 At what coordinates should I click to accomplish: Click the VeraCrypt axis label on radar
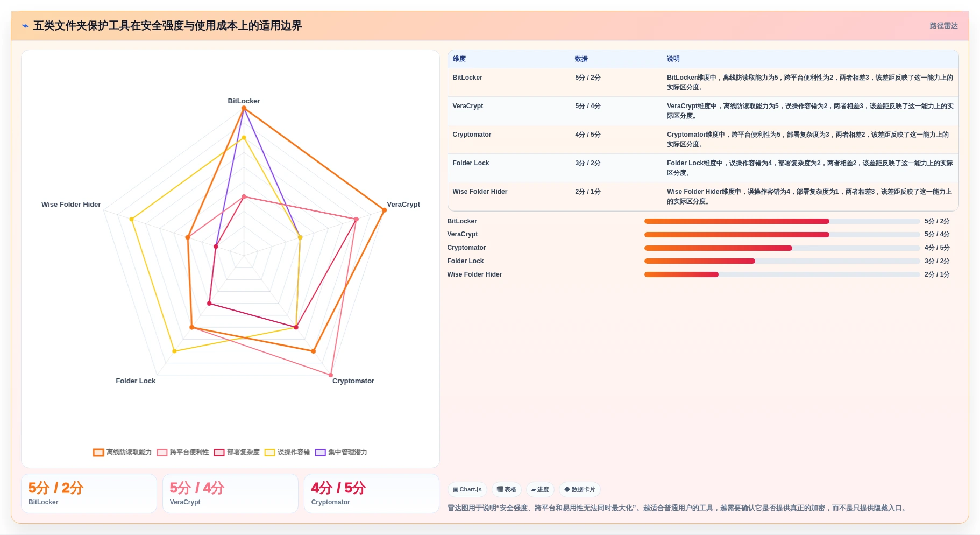[x=403, y=205]
